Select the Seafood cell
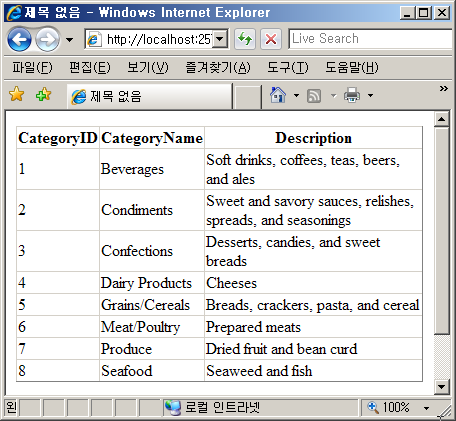The width and height of the screenshot is (456, 421). [152, 370]
